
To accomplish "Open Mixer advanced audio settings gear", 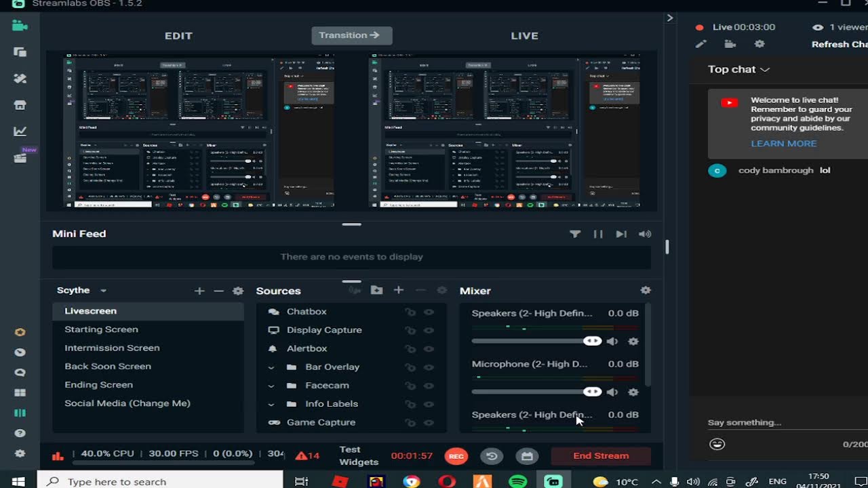I will click(x=646, y=290).
